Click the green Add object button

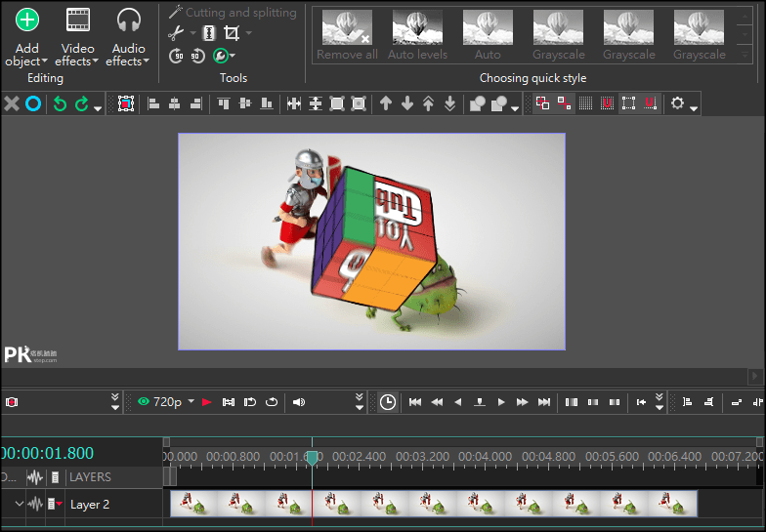point(27,37)
